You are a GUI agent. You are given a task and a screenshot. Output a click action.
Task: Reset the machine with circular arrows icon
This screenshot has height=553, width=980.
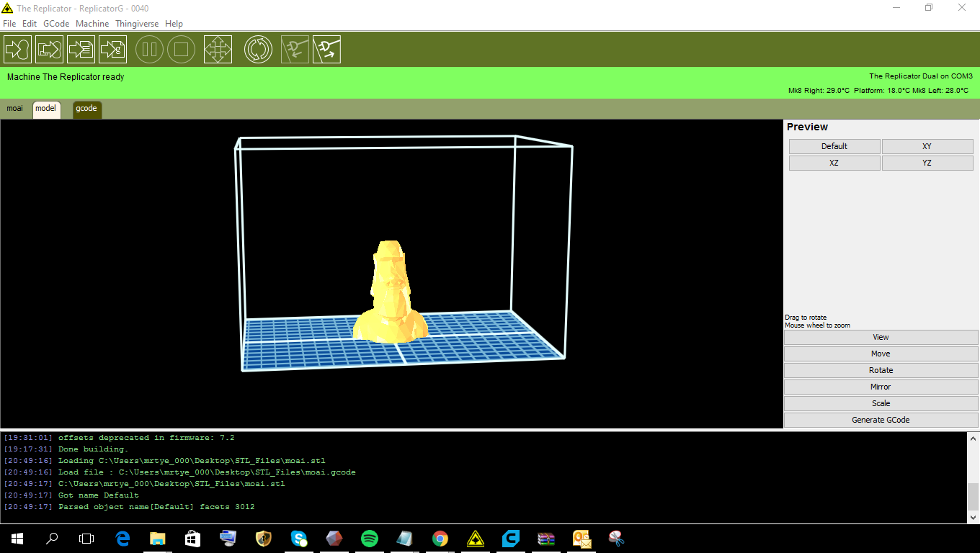click(258, 49)
